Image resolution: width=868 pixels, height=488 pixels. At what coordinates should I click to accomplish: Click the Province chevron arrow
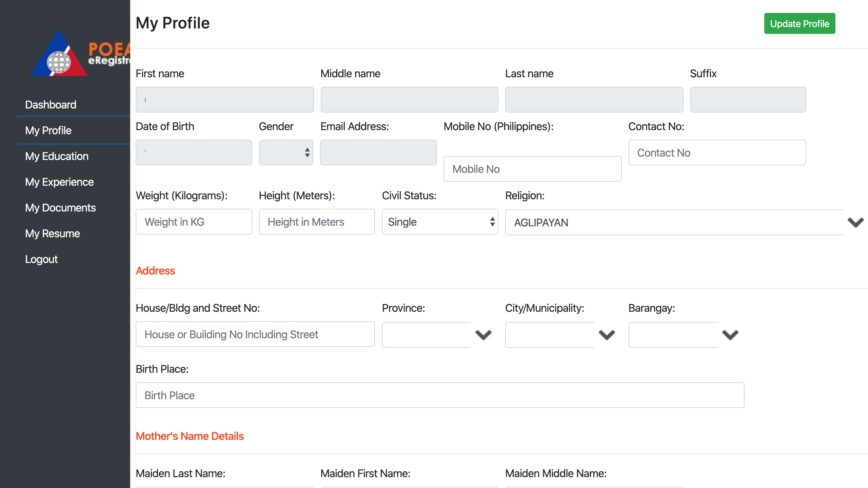click(483, 335)
